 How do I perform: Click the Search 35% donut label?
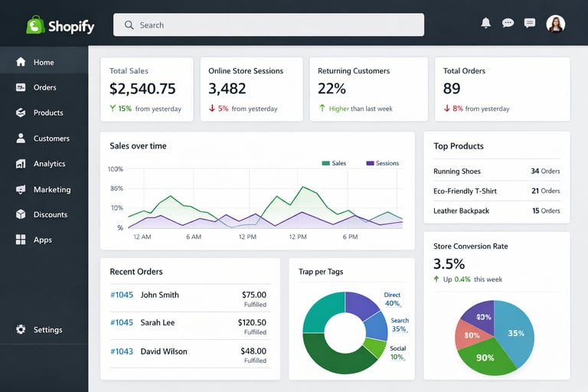400,325
